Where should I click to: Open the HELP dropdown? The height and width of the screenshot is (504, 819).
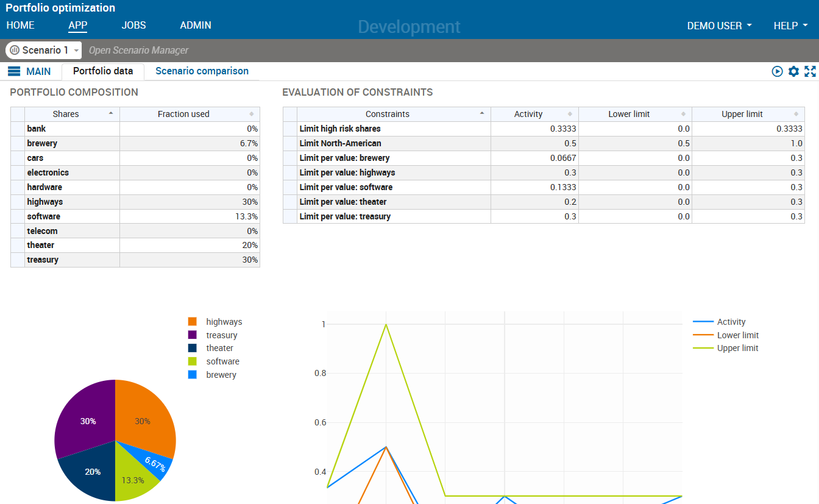coord(790,26)
